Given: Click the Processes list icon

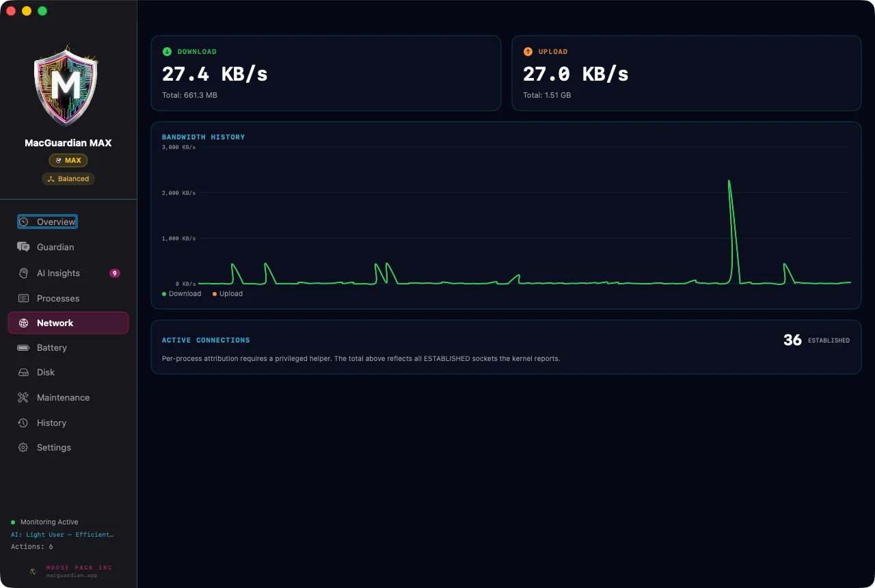Looking at the screenshot, I should click(x=23, y=298).
